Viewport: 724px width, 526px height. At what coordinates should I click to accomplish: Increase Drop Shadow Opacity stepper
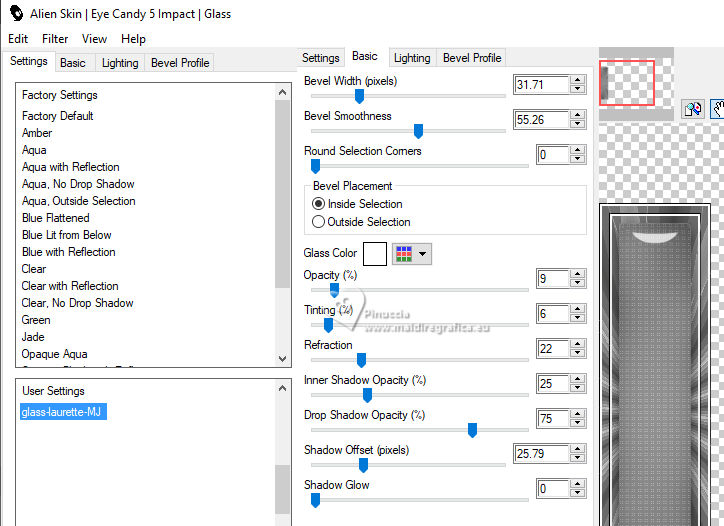pos(577,414)
